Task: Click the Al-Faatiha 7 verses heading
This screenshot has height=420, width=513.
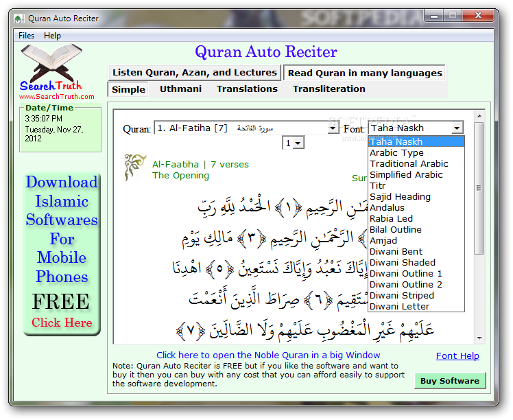Action: (200, 164)
